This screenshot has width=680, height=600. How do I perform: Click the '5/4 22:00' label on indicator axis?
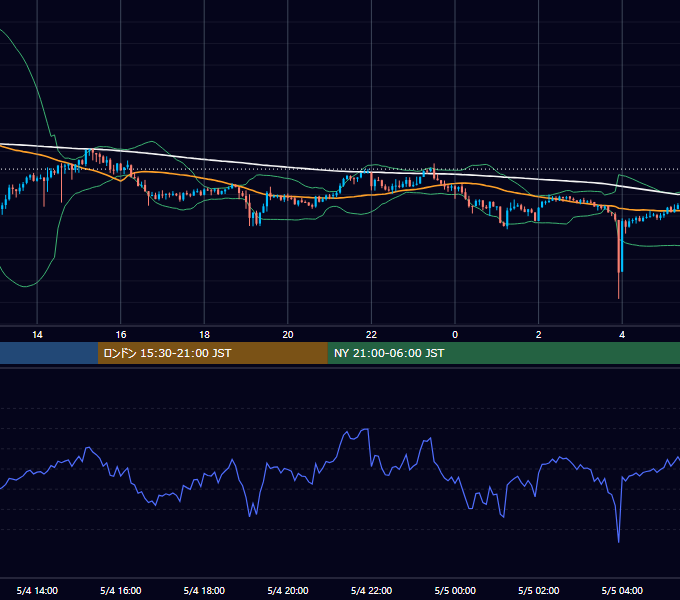coord(371,590)
